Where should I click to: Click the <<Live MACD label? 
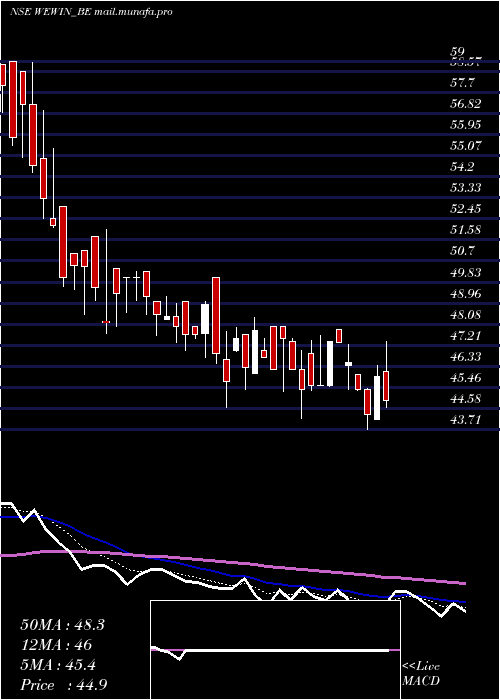(421, 674)
